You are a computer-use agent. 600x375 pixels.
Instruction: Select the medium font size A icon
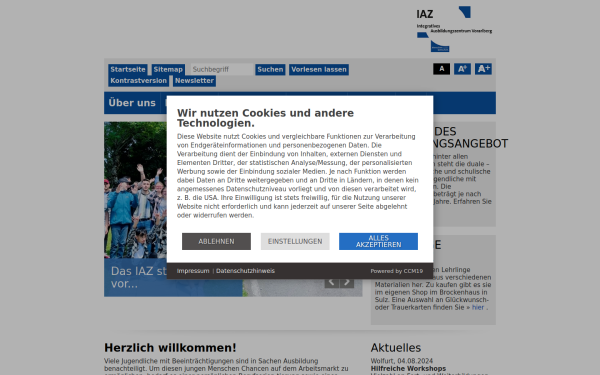tap(462, 69)
